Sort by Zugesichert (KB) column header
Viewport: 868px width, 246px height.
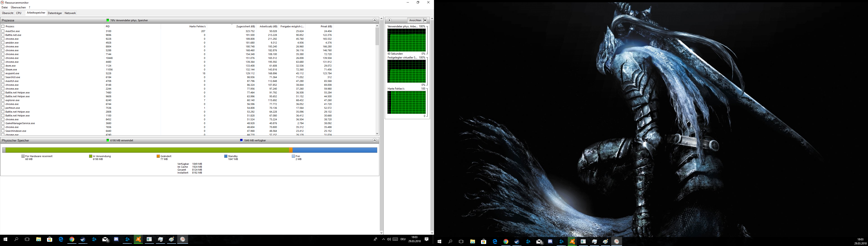245,26
